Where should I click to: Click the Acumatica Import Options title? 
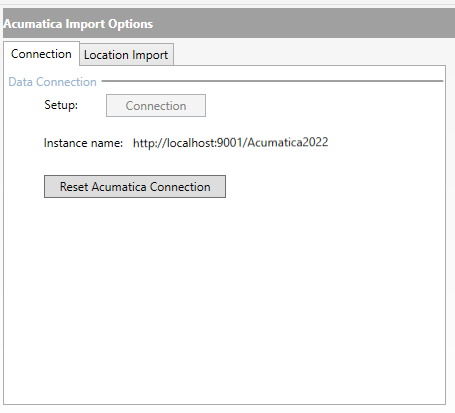[78, 24]
